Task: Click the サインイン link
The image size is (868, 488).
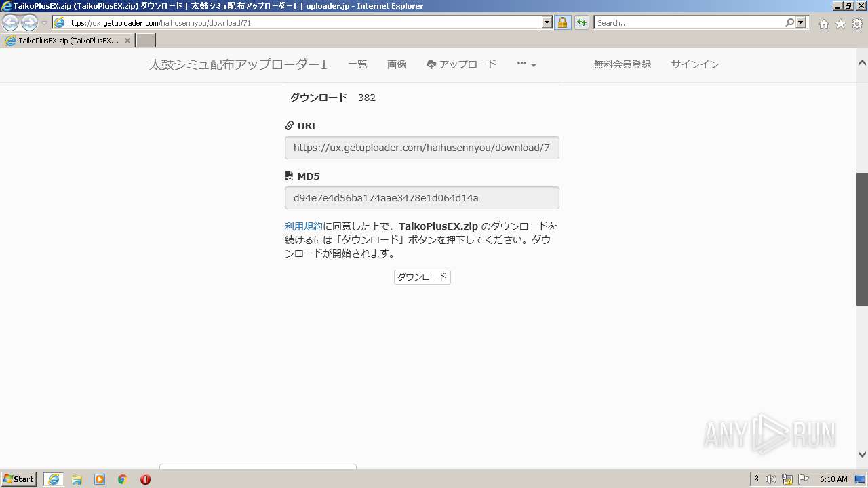Action: tap(694, 64)
